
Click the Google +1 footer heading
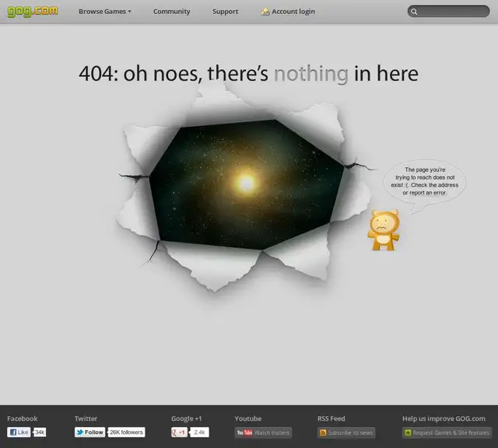[187, 418]
